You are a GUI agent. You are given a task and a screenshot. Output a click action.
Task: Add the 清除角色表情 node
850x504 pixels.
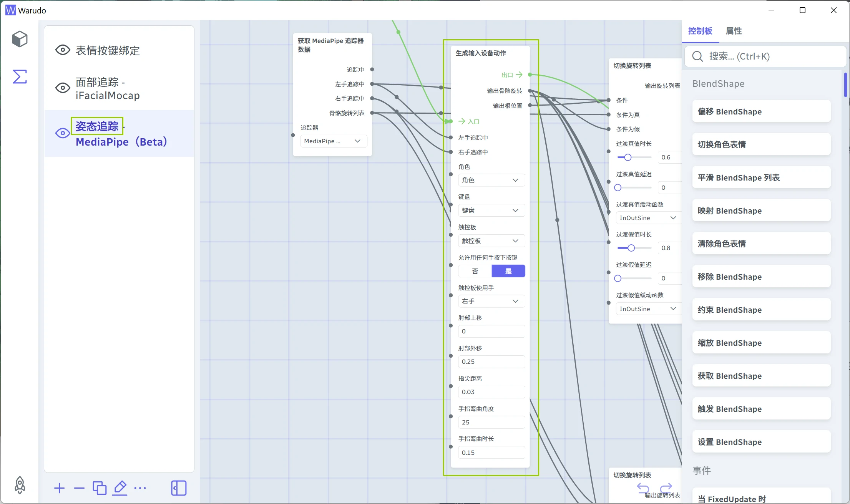pyautogui.click(x=761, y=244)
